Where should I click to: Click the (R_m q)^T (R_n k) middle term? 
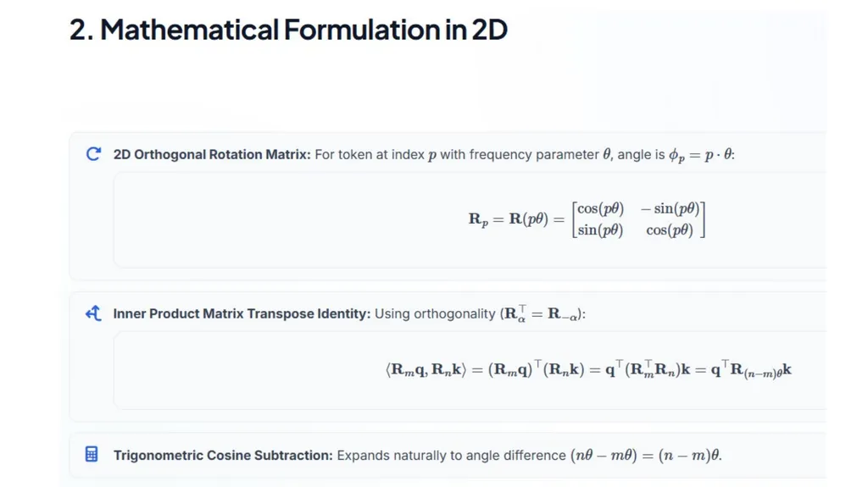[x=536, y=369]
